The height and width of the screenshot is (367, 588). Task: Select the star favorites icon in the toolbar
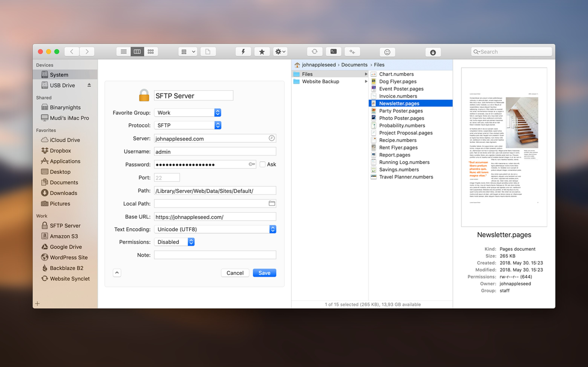[262, 51]
